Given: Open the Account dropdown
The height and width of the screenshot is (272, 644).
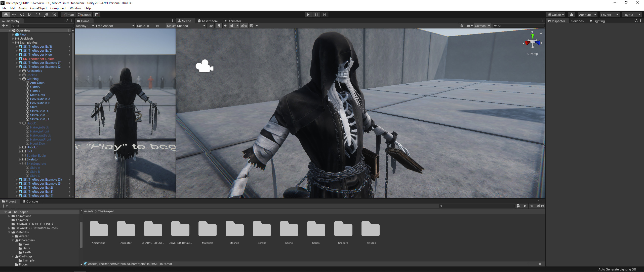Looking at the screenshot, I should [x=587, y=15].
